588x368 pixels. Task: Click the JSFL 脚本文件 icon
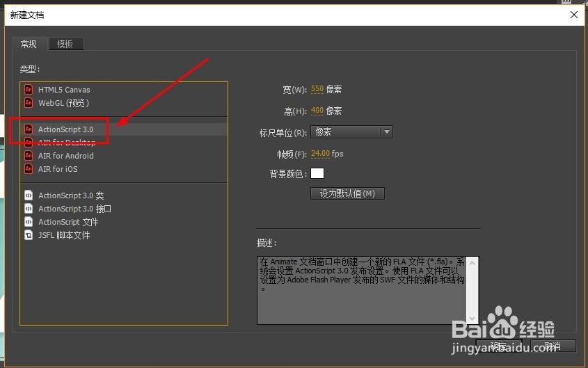(29, 235)
